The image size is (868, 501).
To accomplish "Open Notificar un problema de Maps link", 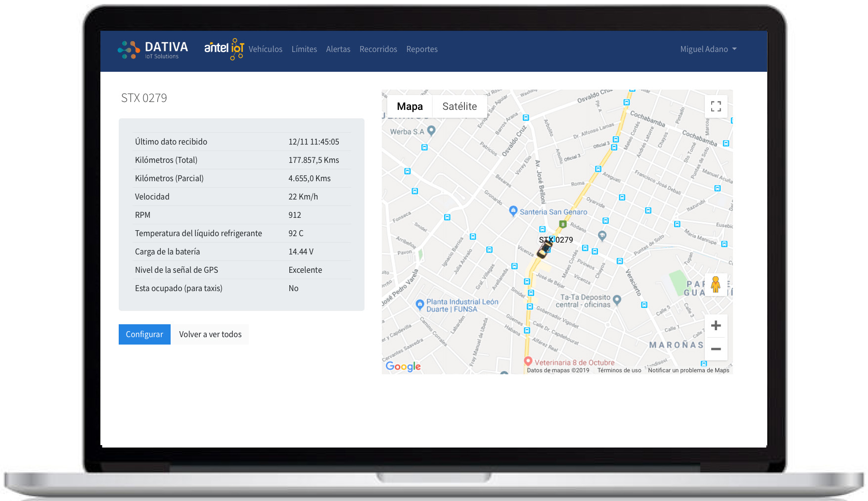I will [688, 370].
